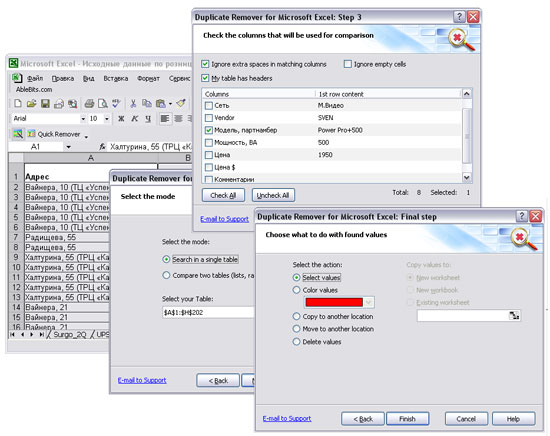Click the Print icon in Excel toolbar
This screenshot has height=436, width=550.
coord(89,103)
